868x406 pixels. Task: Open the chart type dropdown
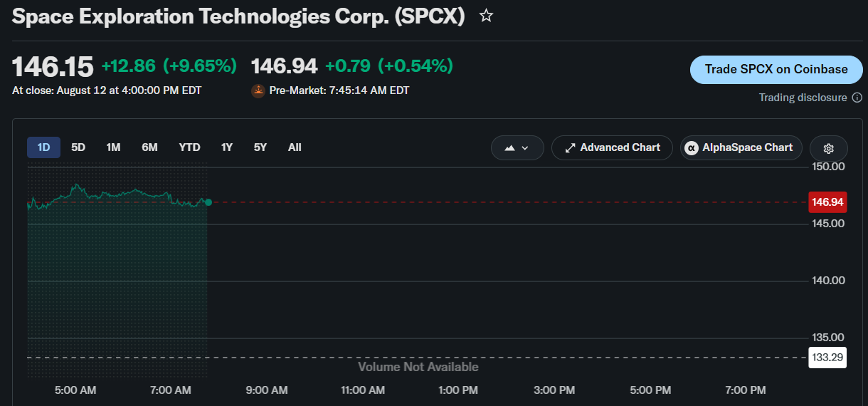point(517,148)
